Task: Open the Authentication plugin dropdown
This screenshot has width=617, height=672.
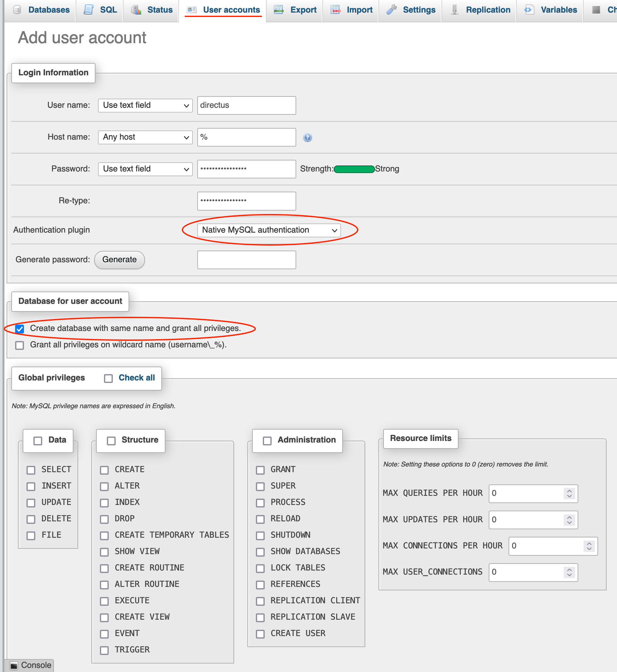Action: click(269, 230)
